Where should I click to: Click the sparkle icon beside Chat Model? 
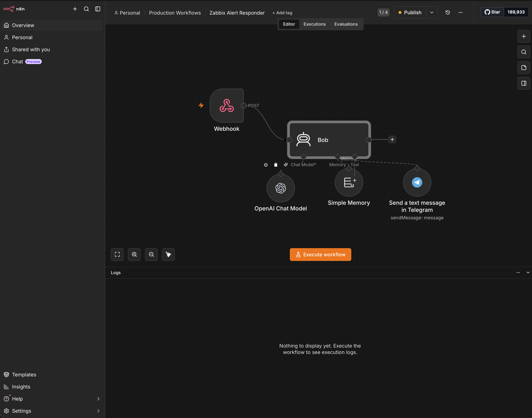(286, 165)
